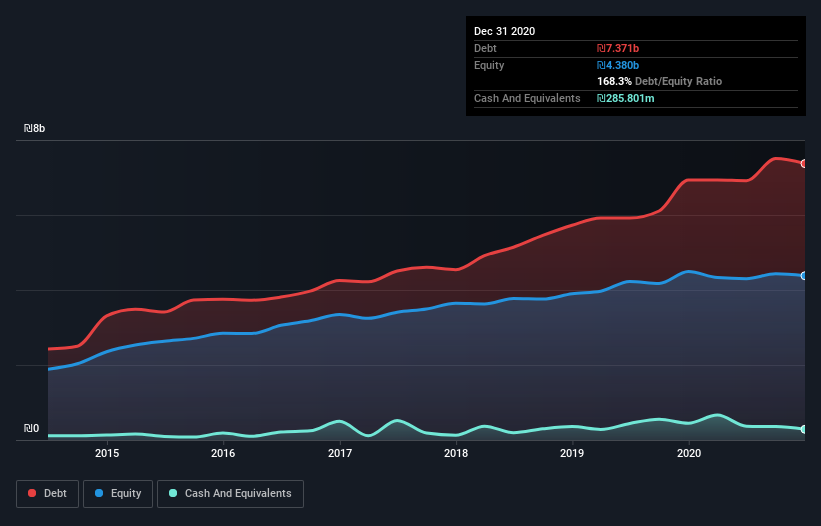Select the blue Equity endpoint marker

point(804,276)
